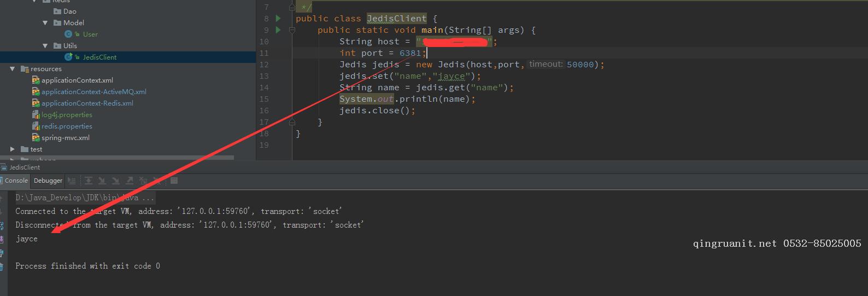Select the Model package in tree
The height and width of the screenshot is (296, 868).
point(74,22)
